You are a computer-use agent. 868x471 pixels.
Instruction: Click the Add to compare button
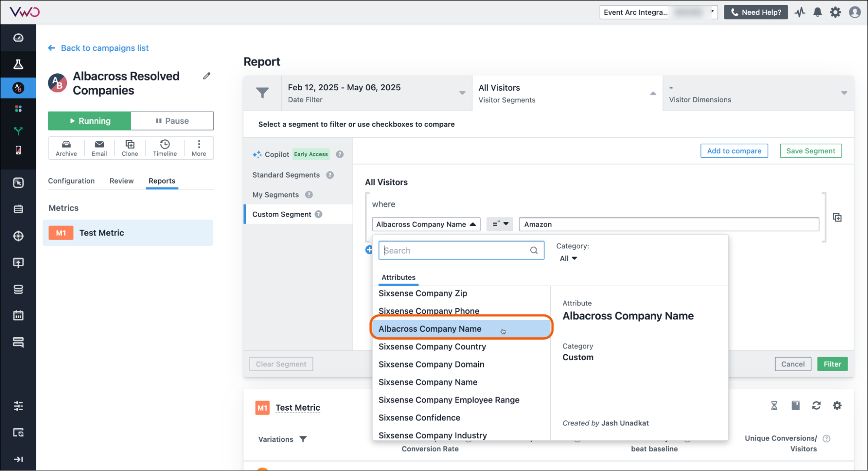coord(734,151)
